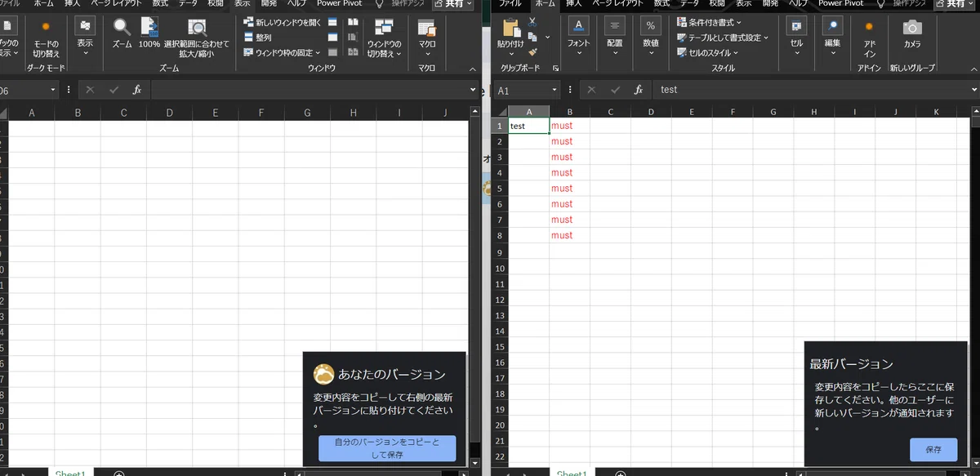Image resolution: width=980 pixels, height=476 pixels.
Task: Open the Clipboard dialog launcher (クリップボード)
Action: tap(556, 69)
